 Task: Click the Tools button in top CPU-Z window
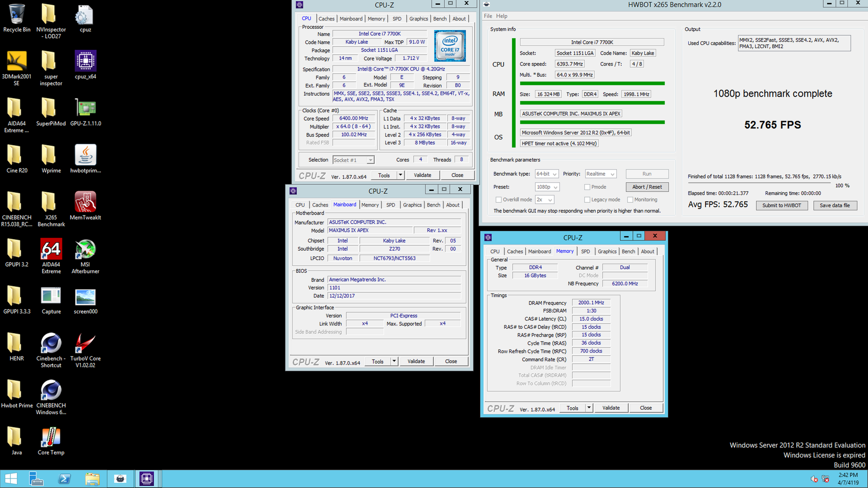pyautogui.click(x=384, y=175)
